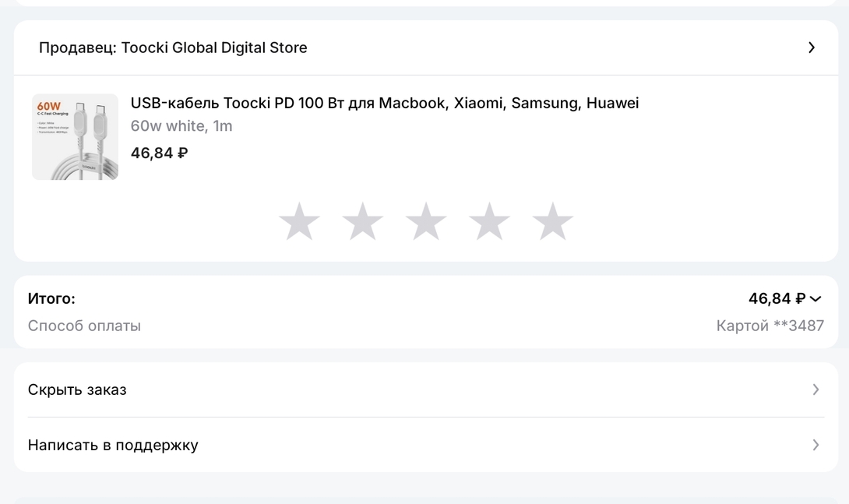Click the product price 46,84 ₽
The height and width of the screenshot is (504, 849).
tap(159, 153)
